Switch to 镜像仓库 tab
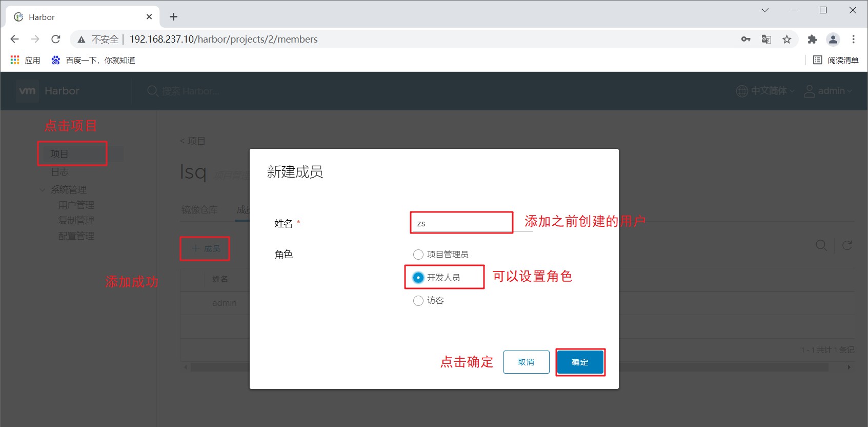 199,209
